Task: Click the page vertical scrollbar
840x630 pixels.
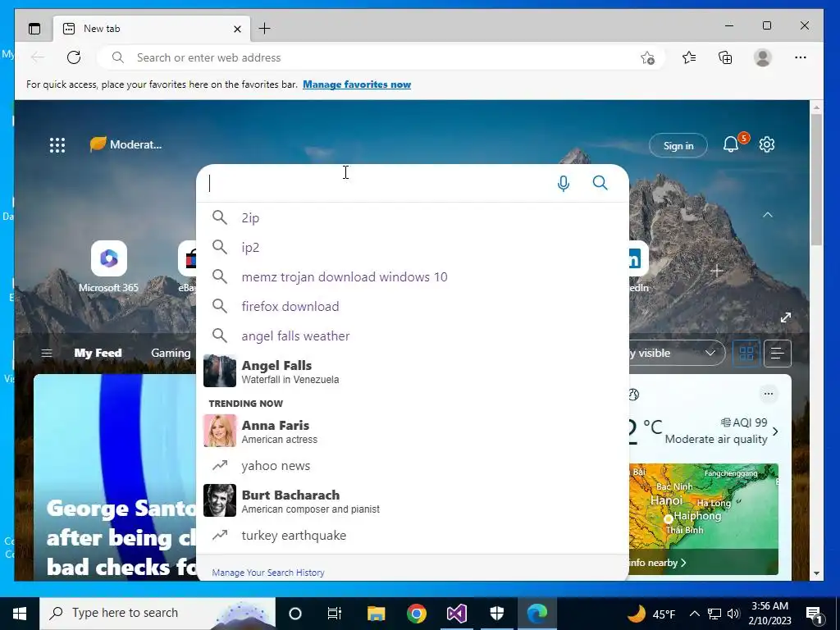Action: 816,180
